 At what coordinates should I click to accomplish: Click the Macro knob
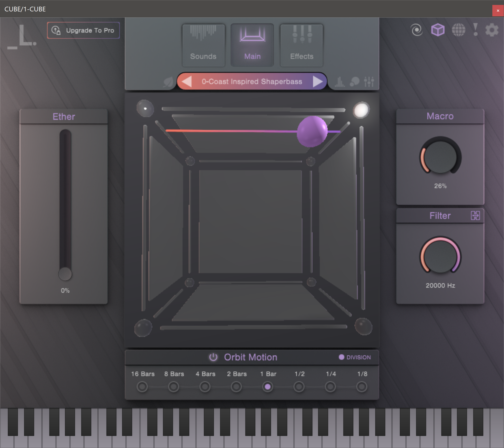coord(440,157)
